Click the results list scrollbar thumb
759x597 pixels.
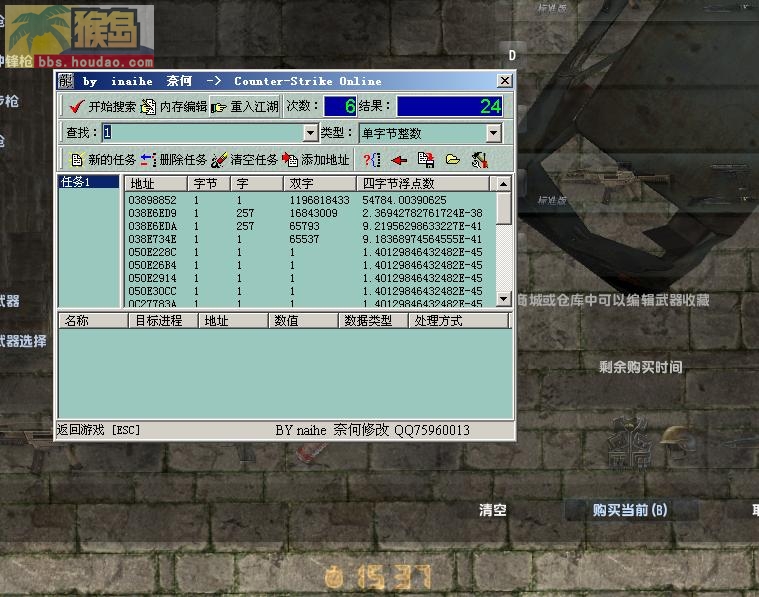[503, 208]
